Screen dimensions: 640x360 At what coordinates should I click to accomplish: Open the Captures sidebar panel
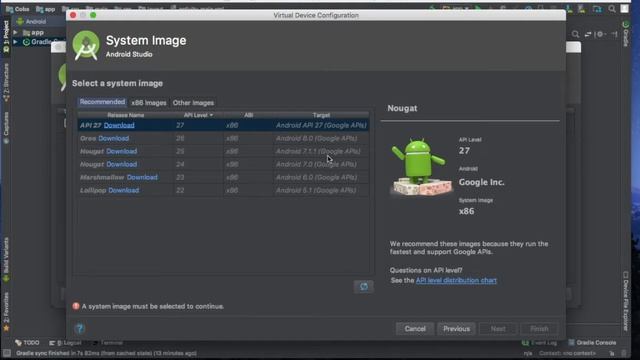(6, 127)
